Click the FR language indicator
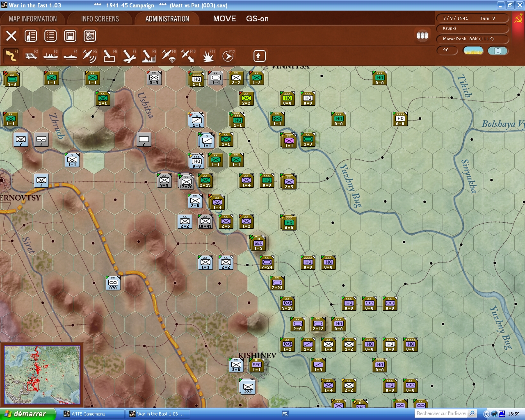This screenshot has width=525, height=420. tap(285, 414)
